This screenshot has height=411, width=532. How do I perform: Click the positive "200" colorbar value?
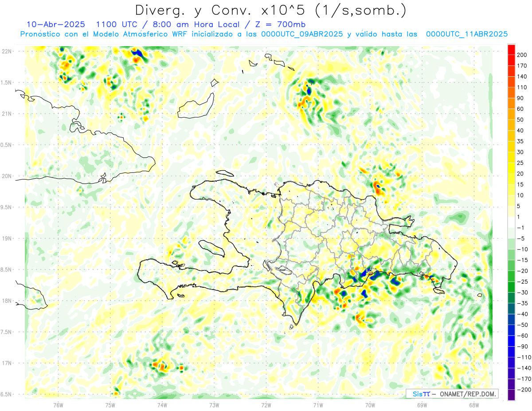pos(522,55)
